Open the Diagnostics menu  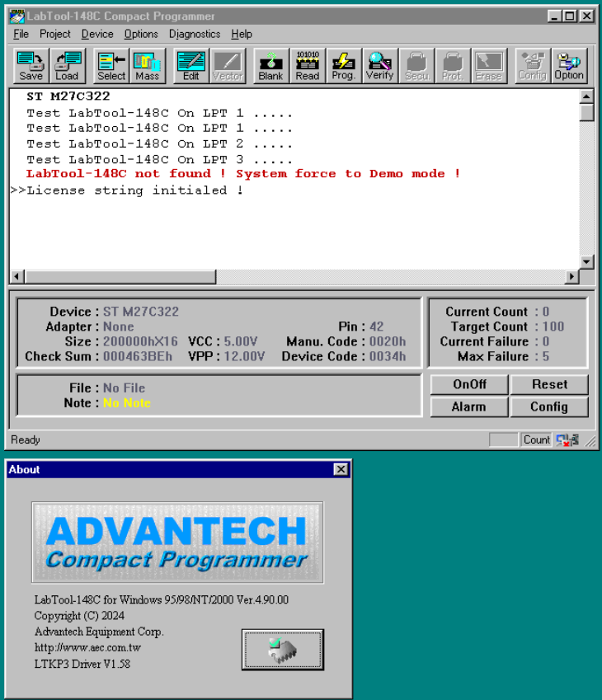[195, 34]
